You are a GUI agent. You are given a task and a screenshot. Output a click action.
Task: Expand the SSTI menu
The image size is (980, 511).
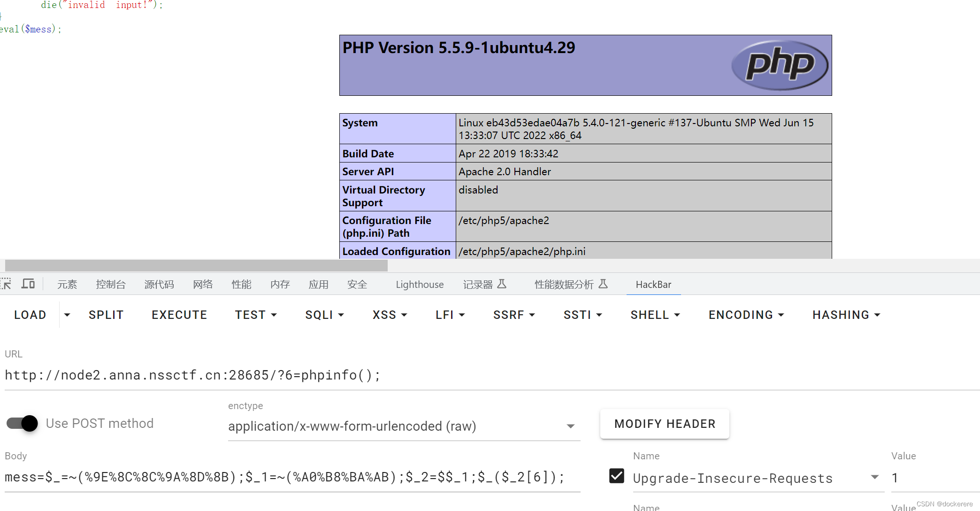pos(582,315)
